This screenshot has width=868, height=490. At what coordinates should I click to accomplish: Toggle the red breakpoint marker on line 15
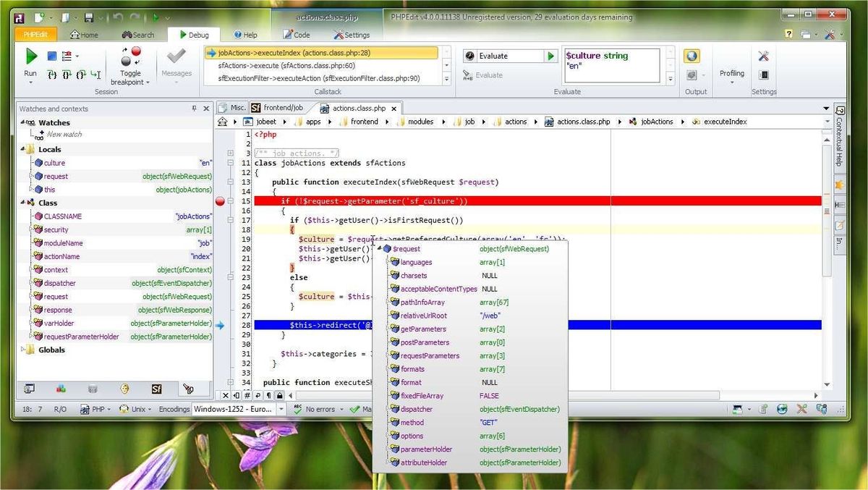(220, 201)
